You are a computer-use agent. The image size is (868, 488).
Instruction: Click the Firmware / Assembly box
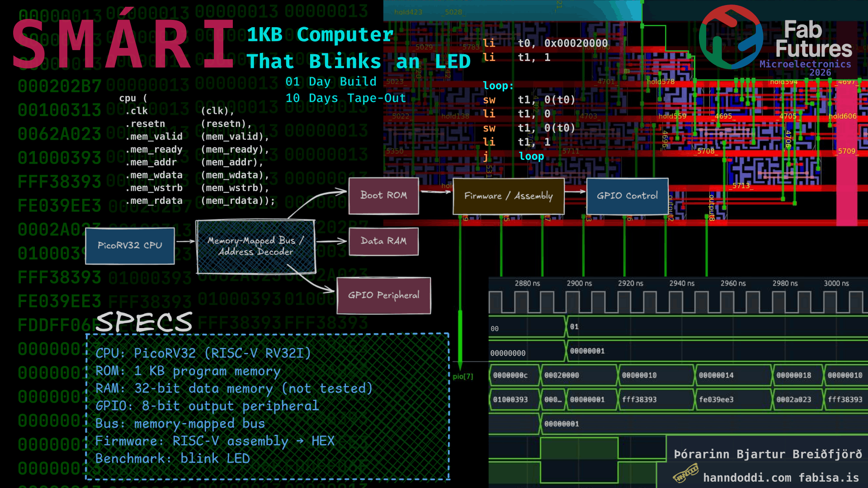(x=508, y=196)
